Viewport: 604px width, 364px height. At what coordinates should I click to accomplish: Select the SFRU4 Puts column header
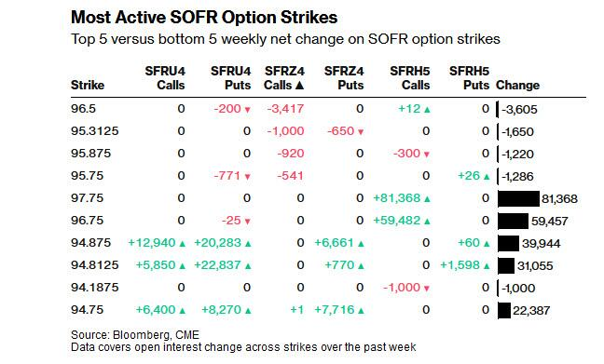coord(230,78)
